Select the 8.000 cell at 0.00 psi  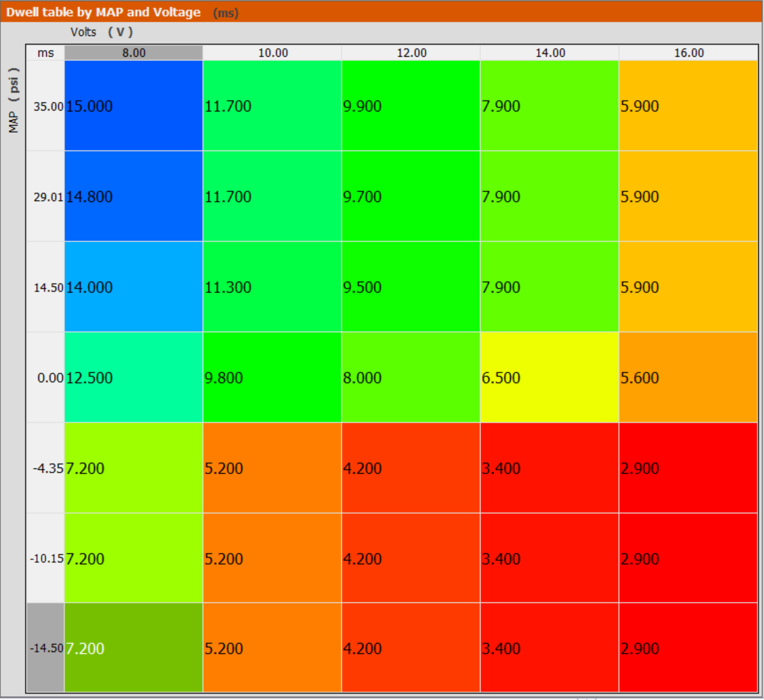(411, 377)
